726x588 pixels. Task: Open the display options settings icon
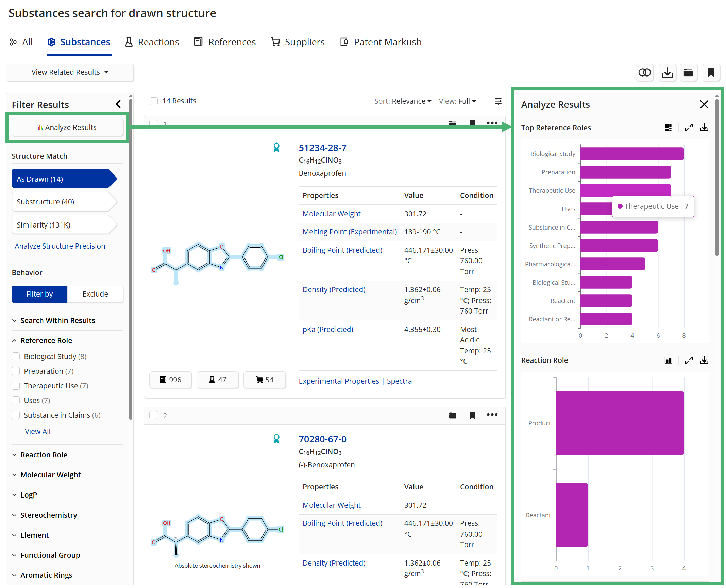coord(498,101)
